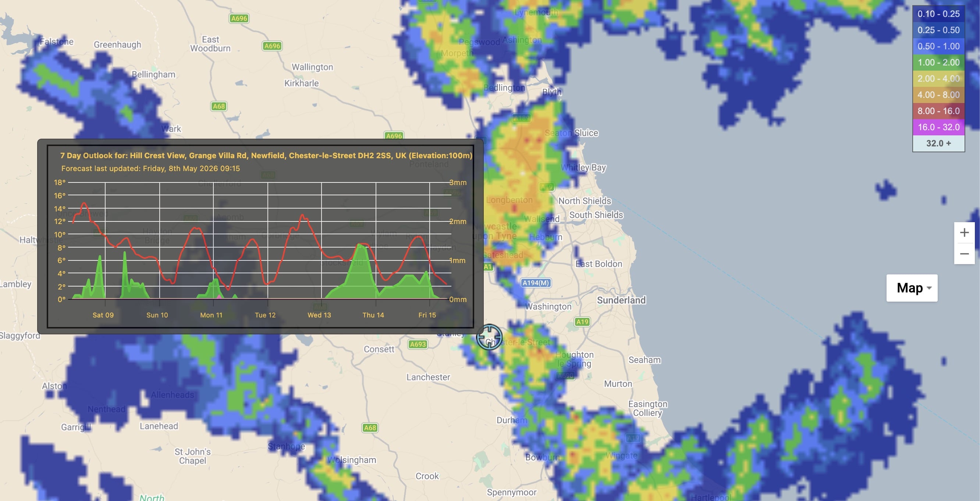Click the 18° temperature axis label

[x=60, y=182]
